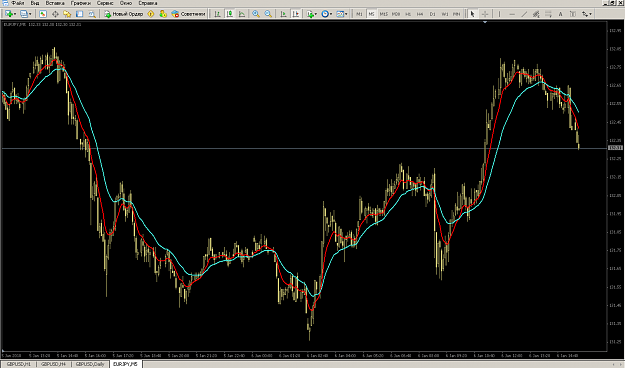Open the Indicators list icon

point(310,14)
